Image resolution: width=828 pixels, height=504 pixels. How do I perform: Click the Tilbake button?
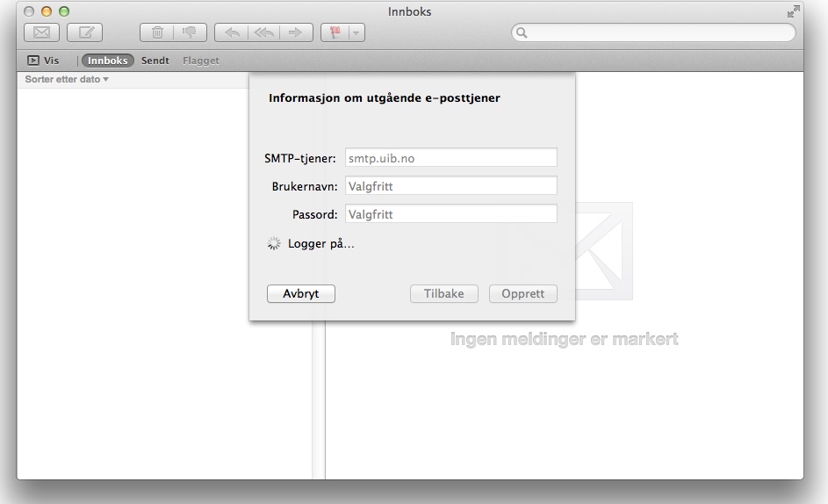(x=443, y=294)
